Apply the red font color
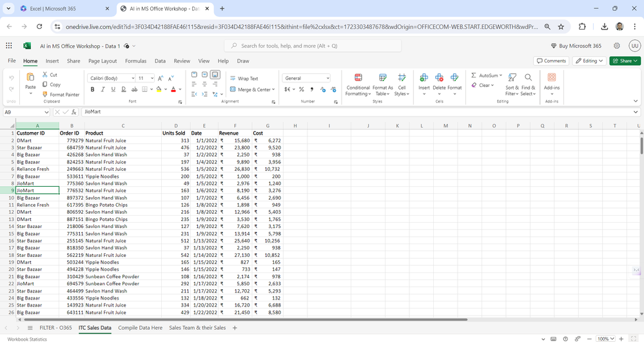This screenshot has width=644, height=342. pos(173,89)
